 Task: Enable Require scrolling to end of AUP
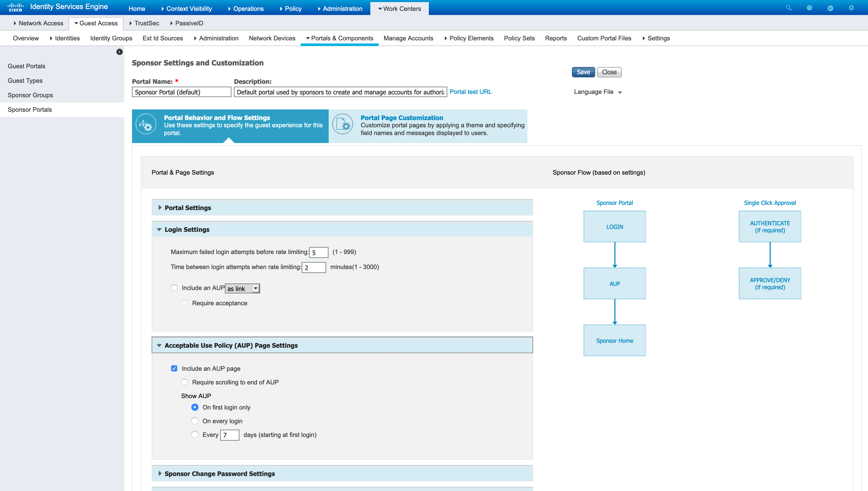tap(185, 382)
